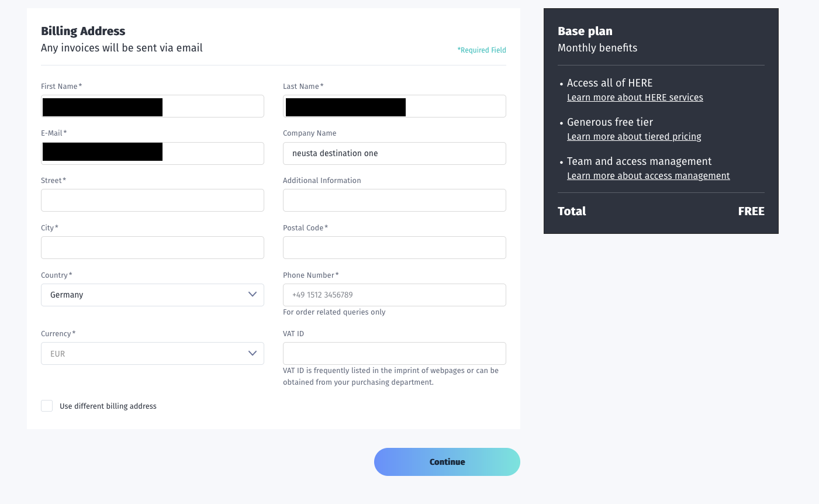Click the Phone Number input field

tap(395, 295)
